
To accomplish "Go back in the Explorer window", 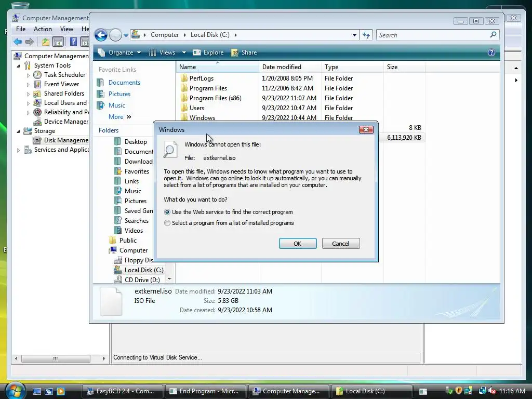I will tap(101, 35).
